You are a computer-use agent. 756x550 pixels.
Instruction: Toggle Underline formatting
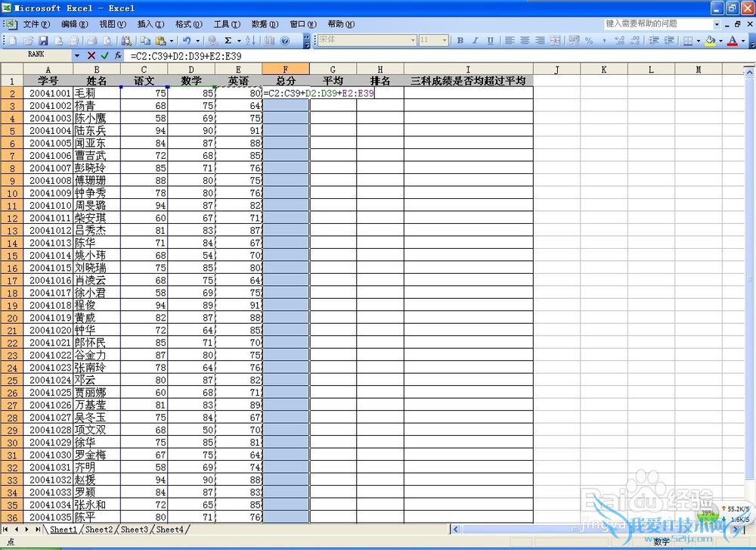[491, 41]
